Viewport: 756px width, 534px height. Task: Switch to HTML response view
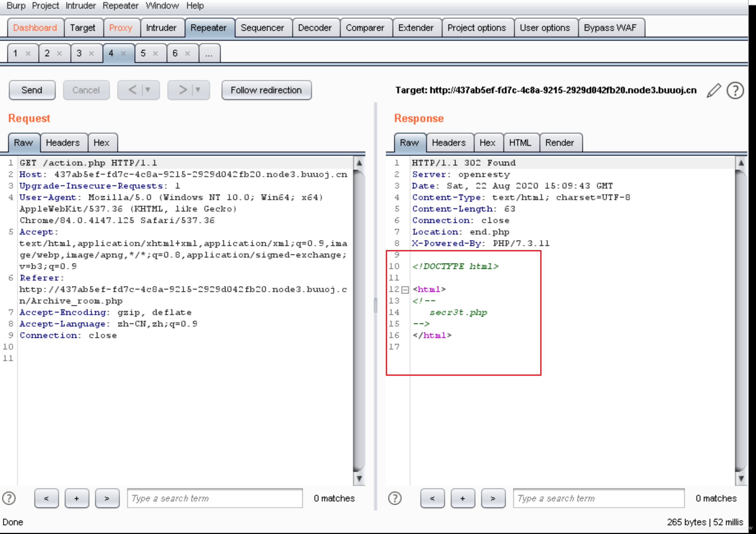tap(519, 143)
